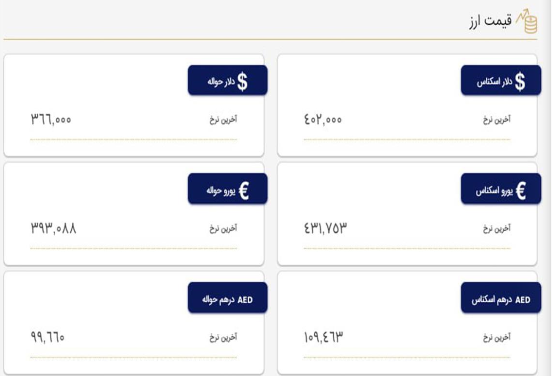Click the 99,660 dirham transfer rate value

[x=48, y=337]
